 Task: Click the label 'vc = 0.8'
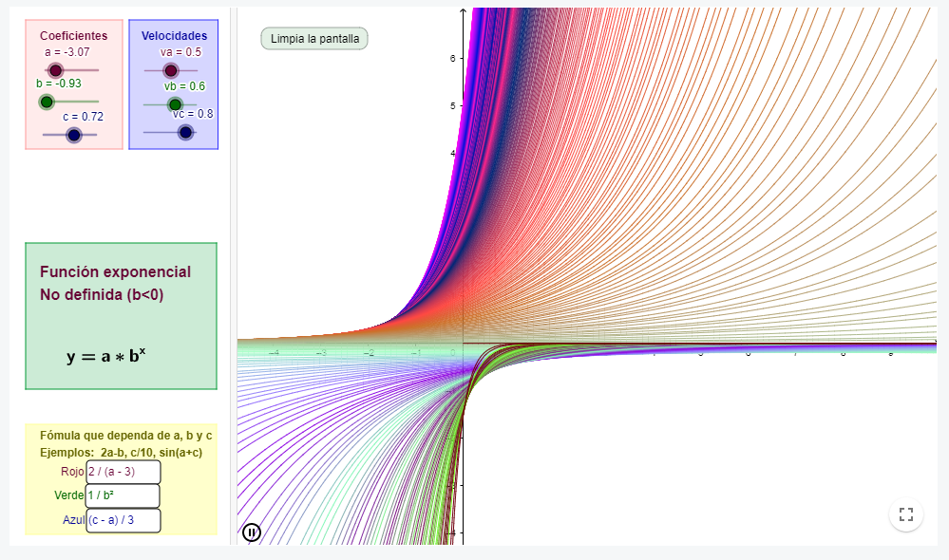193,114
